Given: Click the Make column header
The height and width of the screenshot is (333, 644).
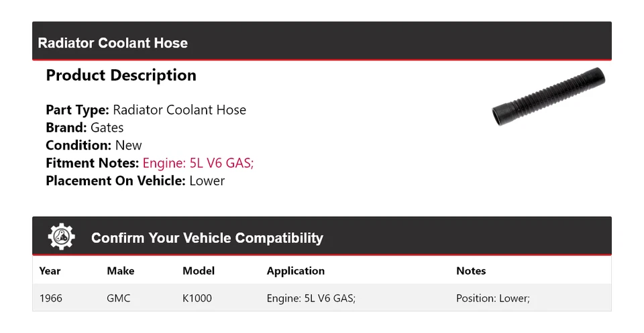Looking at the screenshot, I should click(120, 271).
